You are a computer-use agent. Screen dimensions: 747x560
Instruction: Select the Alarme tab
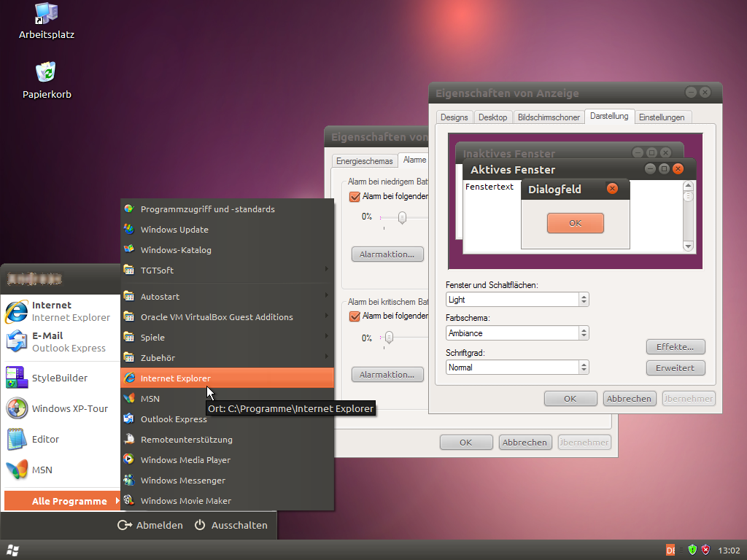pos(414,160)
